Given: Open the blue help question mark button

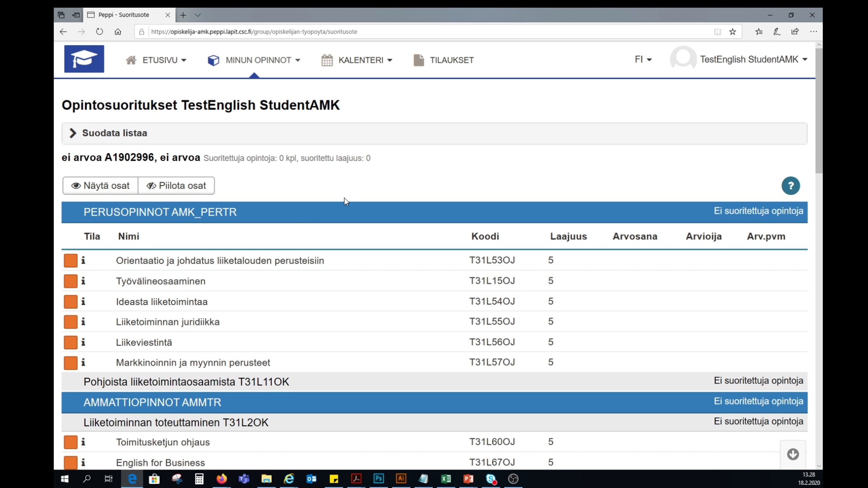Looking at the screenshot, I should (791, 186).
